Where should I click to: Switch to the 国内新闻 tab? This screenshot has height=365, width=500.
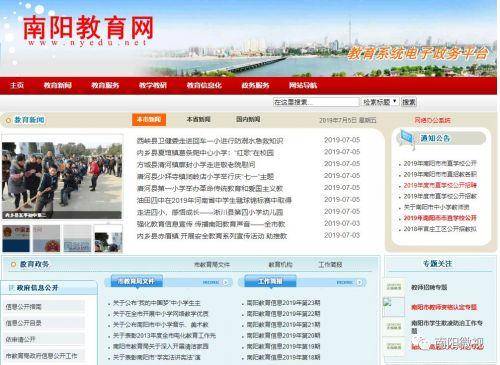point(248,119)
